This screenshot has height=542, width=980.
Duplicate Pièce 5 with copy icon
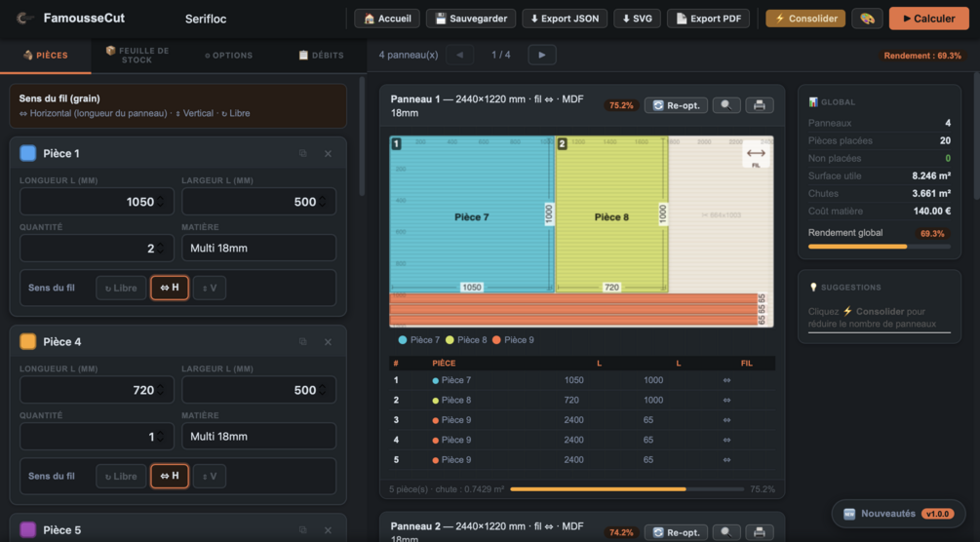click(303, 529)
